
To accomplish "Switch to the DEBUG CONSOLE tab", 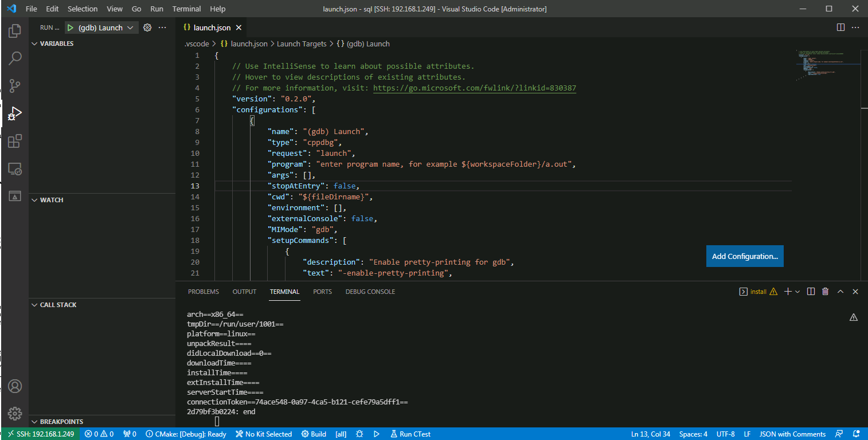I will coord(370,292).
